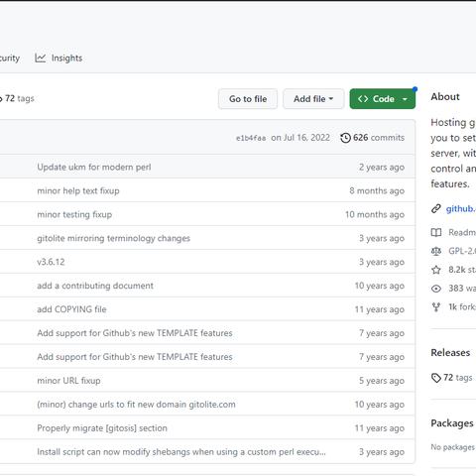Click the watchers eye icon

pos(436,289)
